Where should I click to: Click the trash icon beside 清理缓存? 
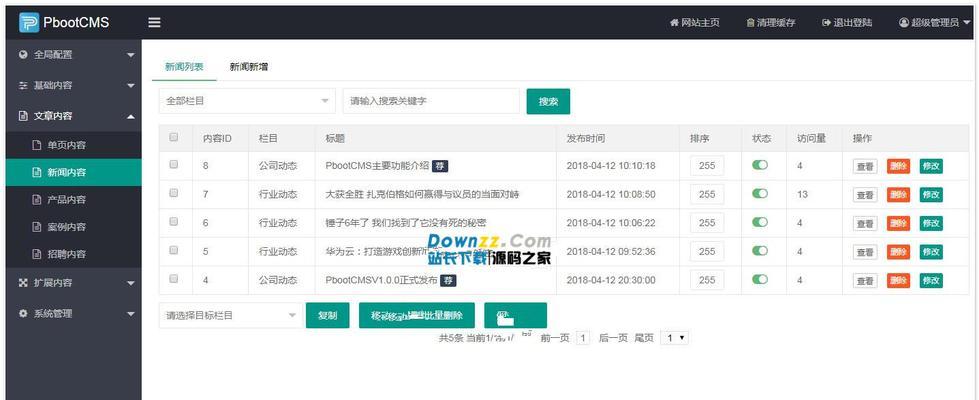[x=750, y=22]
